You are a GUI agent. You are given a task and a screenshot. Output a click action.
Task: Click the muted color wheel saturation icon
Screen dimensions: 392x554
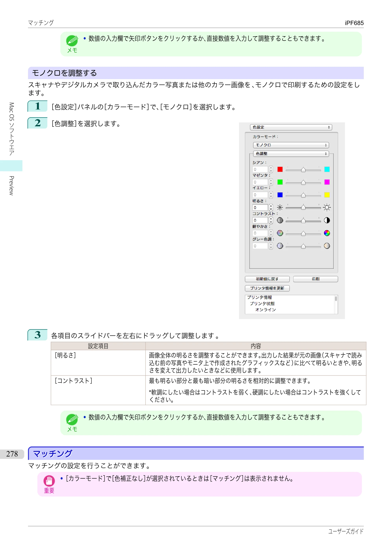click(x=280, y=233)
